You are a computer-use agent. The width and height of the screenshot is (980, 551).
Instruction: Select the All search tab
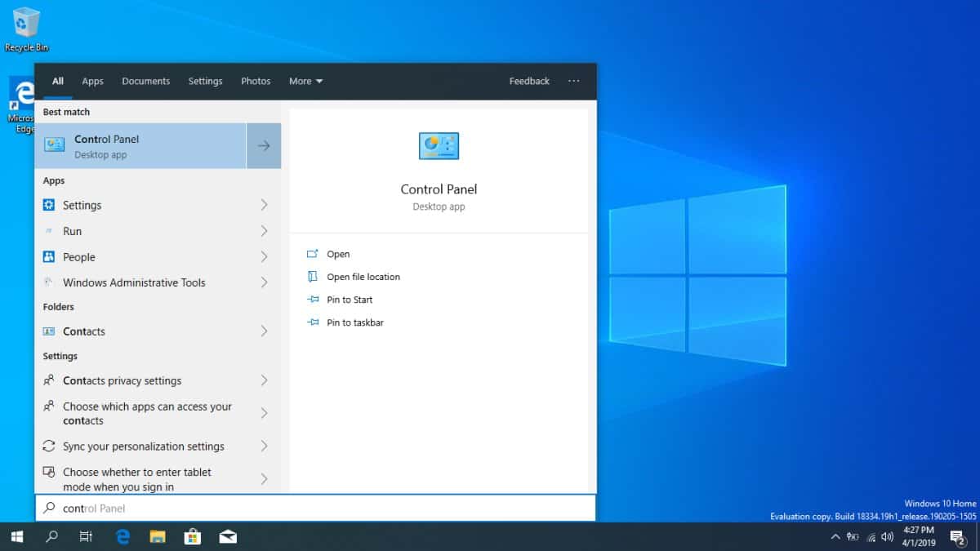point(58,81)
